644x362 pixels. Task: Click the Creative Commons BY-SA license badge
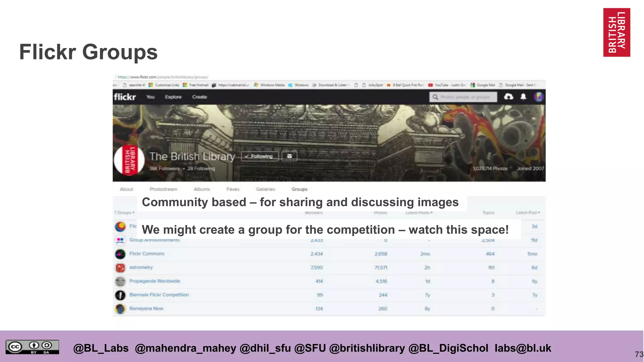(32, 347)
